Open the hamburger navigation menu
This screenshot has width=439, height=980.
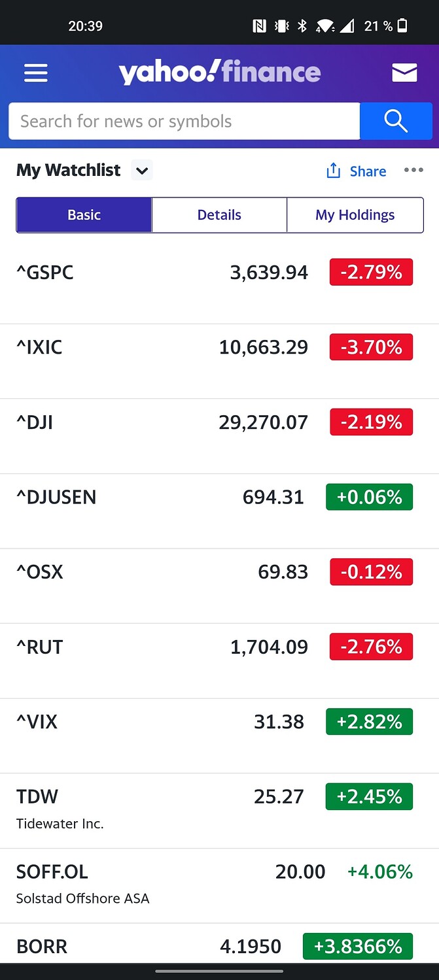tap(36, 73)
